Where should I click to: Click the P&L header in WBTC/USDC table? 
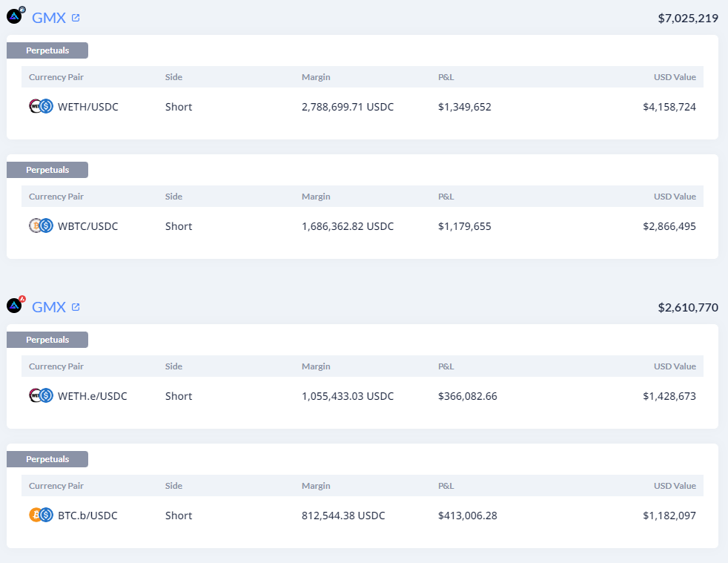tap(446, 197)
